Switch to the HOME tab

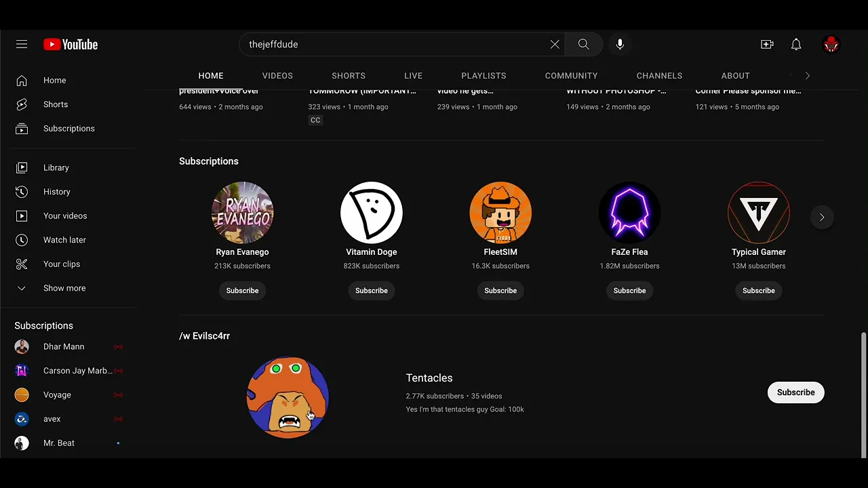[x=211, y=76]
